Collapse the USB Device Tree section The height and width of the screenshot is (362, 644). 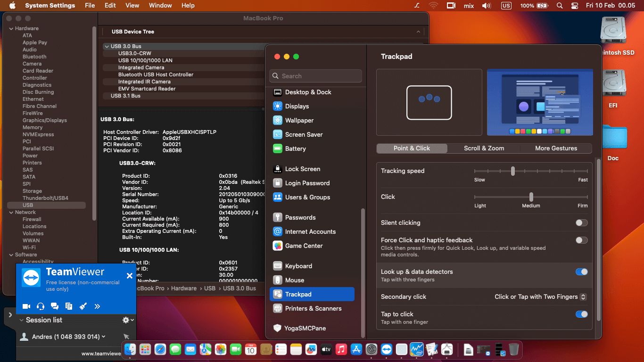click(x=419, y=32)
